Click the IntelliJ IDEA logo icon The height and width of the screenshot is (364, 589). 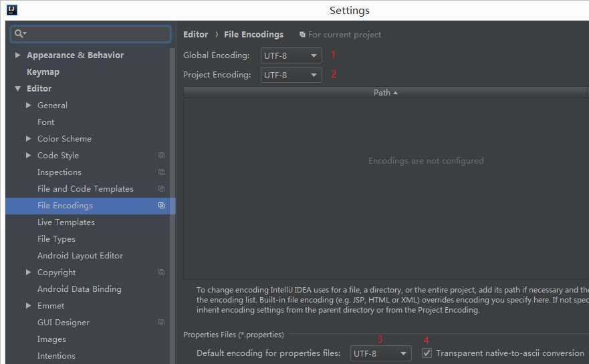point(11,10)
